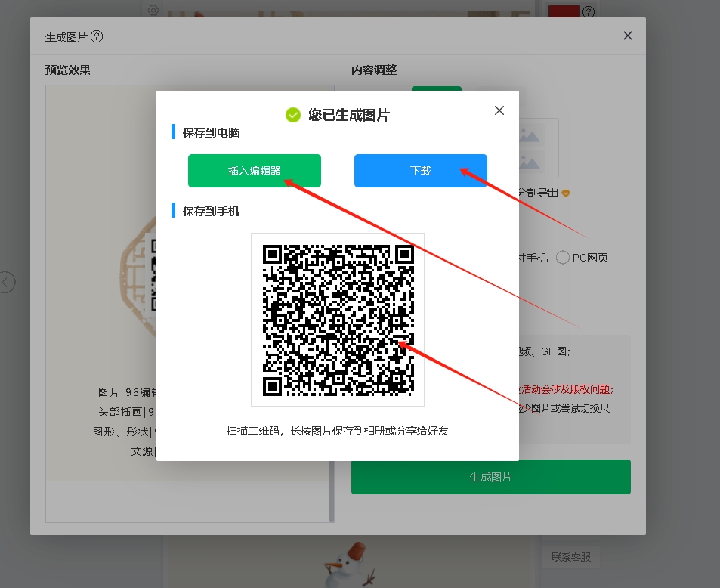720x588 pixels.
Task: Open help icon beside 生成图片 title
Action: 97,36
